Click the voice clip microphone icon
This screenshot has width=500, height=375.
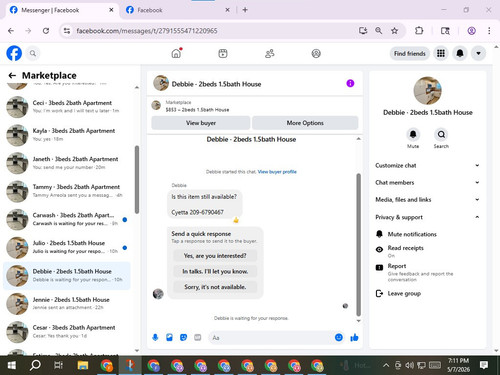[155, 338]
